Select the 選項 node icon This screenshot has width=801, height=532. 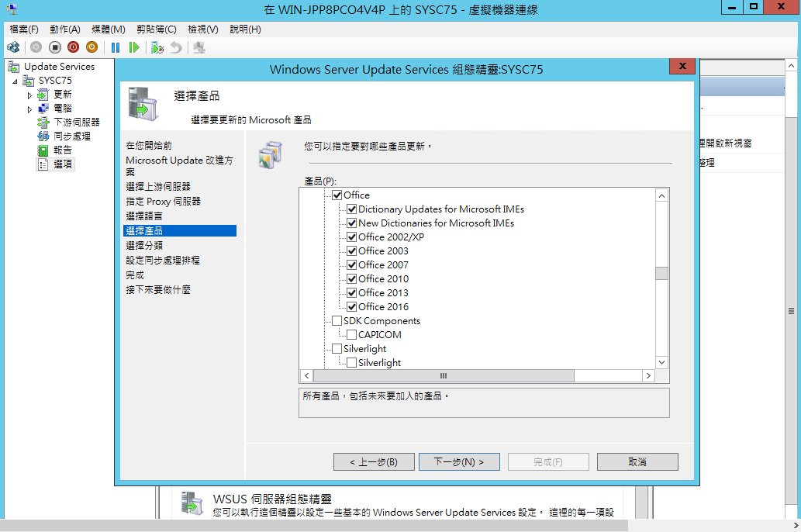point(43,164)
